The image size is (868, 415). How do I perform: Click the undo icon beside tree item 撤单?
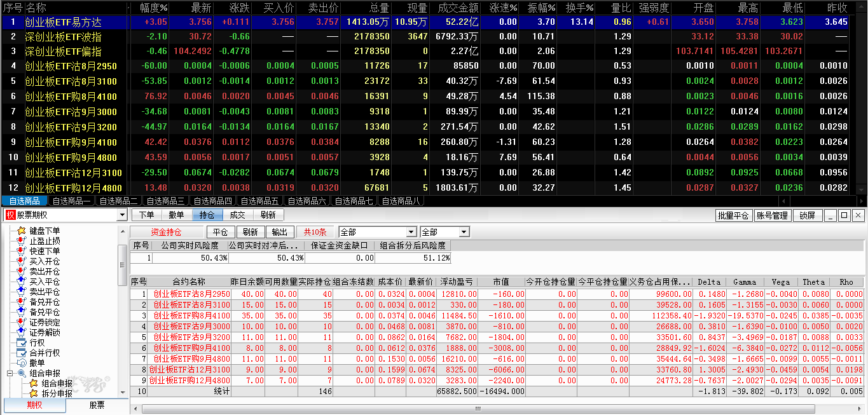tap(22, 363)
